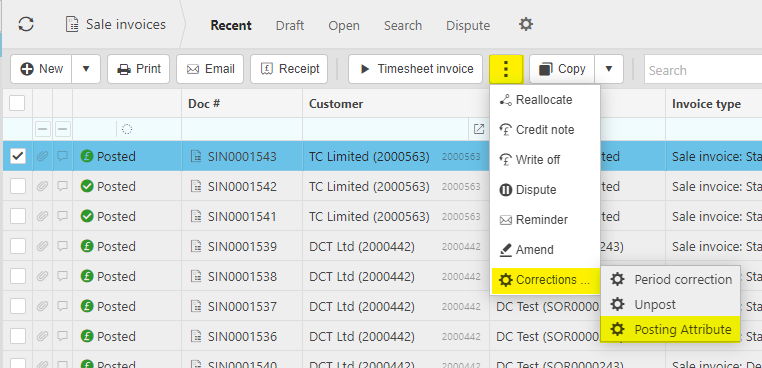The image size is (762, 368).
Task: Click pound status icon on SIN0001538 row
Action: (x=87, y=276)
